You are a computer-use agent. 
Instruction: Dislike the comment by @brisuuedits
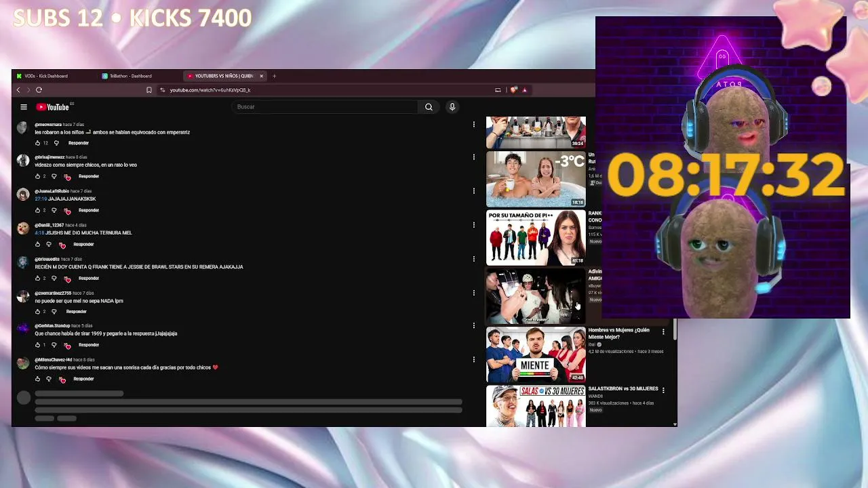point(54,278)
